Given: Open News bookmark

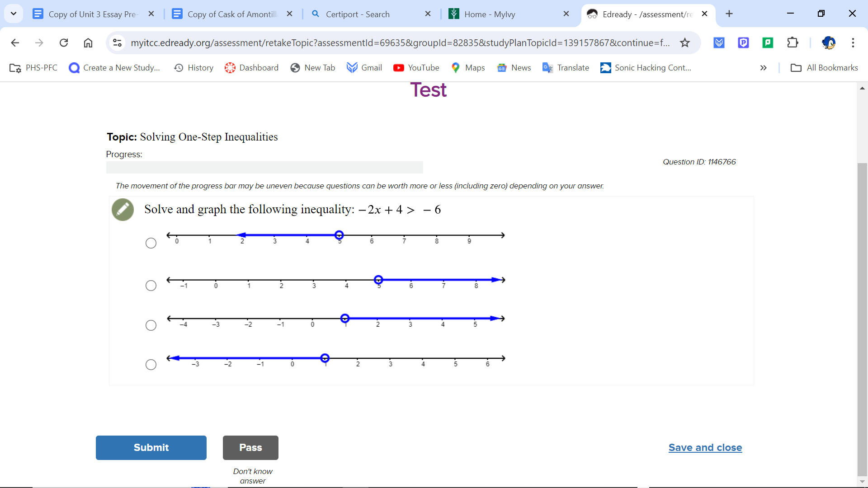Looking at the screenshot, I should 514,68.
